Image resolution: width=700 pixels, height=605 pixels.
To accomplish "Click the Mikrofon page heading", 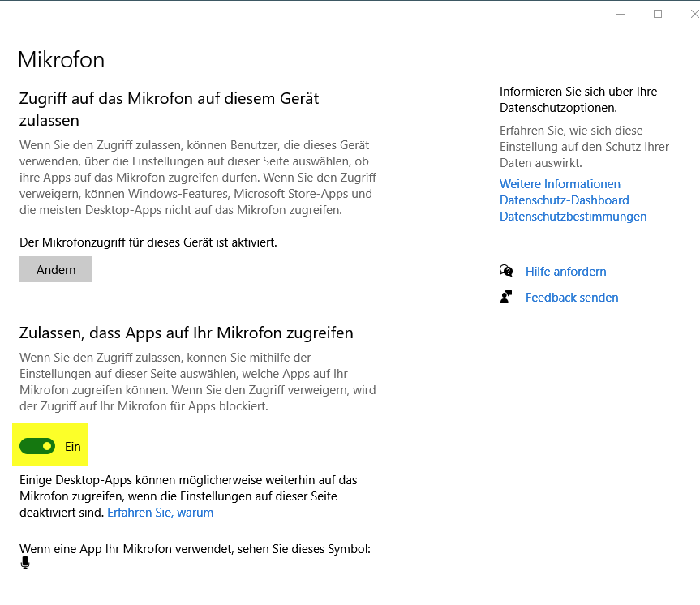I will click(61, 60).
